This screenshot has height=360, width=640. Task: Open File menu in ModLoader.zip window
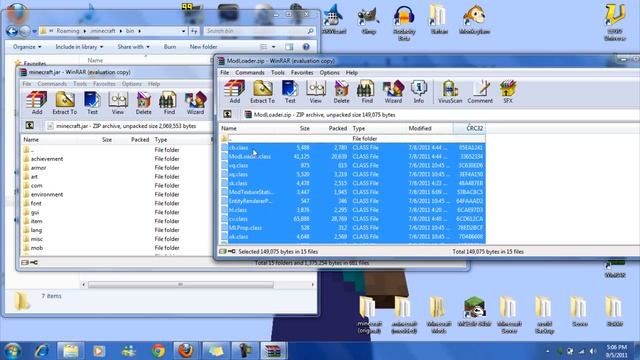tap(224, 73)
